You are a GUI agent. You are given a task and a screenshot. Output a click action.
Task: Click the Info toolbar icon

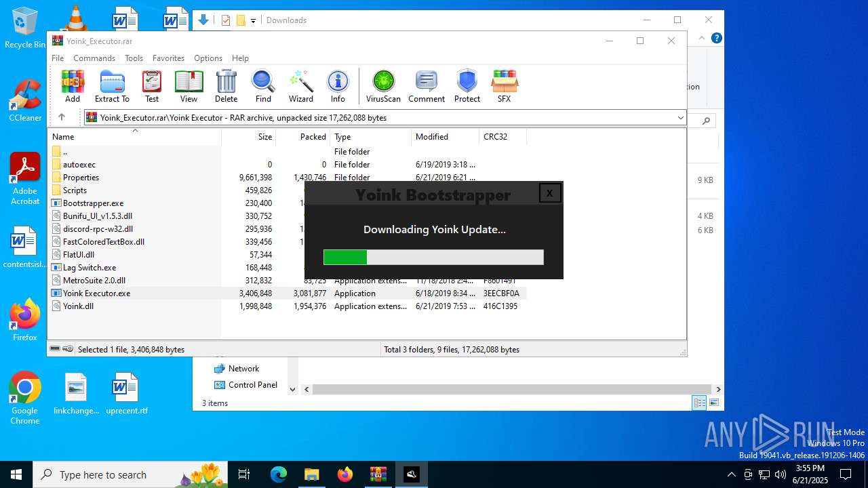[338, 86]
